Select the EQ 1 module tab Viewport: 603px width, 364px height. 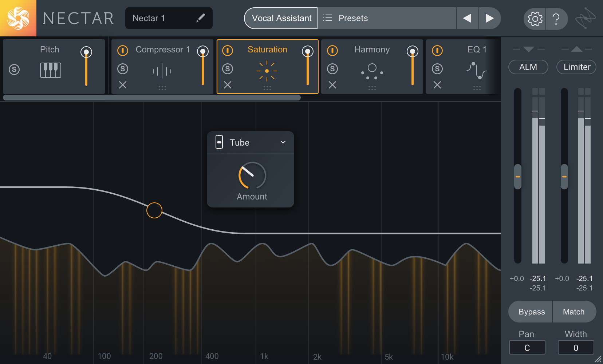(x=476, y=50)
